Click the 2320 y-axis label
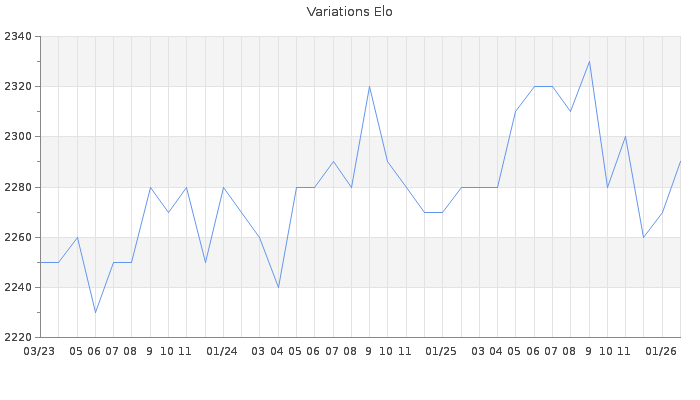 [x=17, y=87]
